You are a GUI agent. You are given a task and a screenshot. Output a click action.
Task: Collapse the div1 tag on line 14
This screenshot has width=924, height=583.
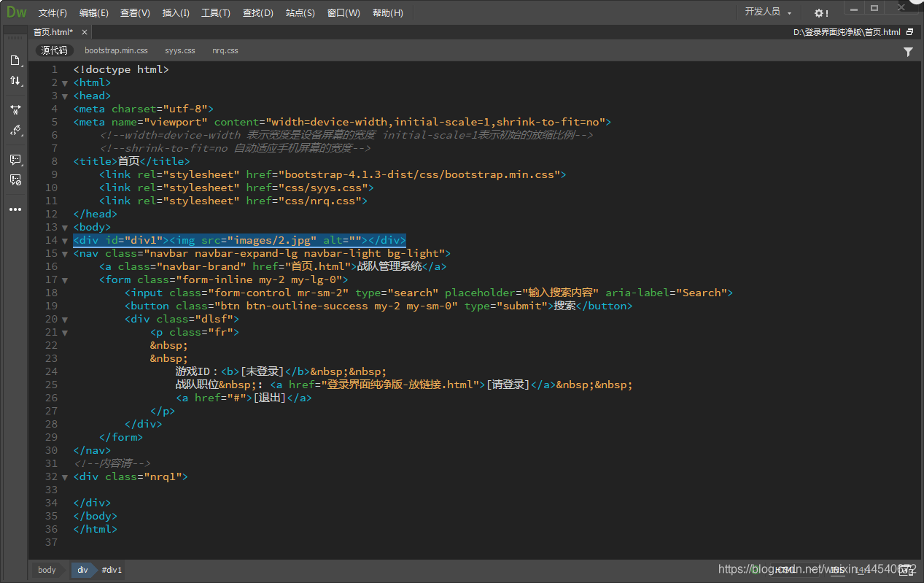pos(65,241)
